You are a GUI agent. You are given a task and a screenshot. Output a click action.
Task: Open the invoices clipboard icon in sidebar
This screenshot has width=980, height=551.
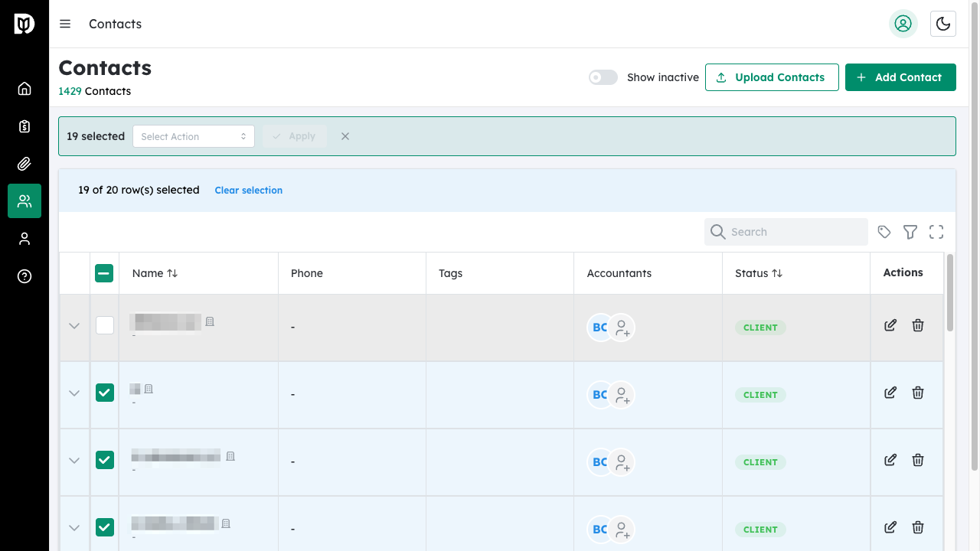click(24, 126)
